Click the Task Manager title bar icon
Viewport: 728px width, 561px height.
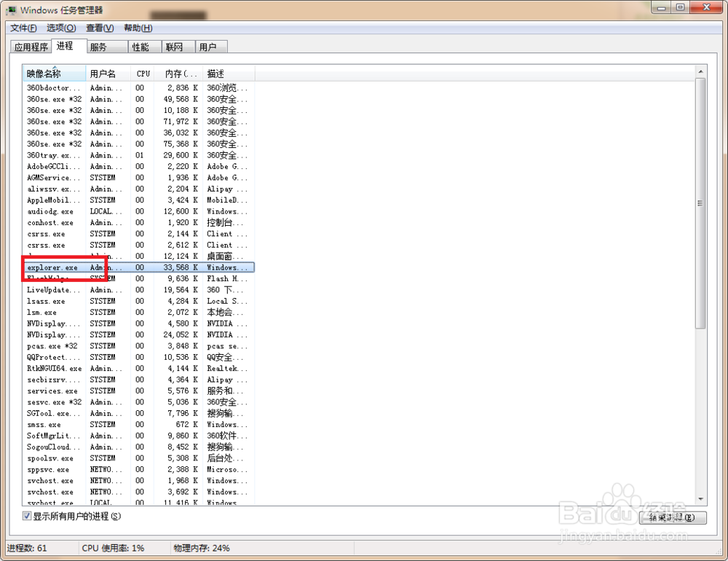point(11,9)
